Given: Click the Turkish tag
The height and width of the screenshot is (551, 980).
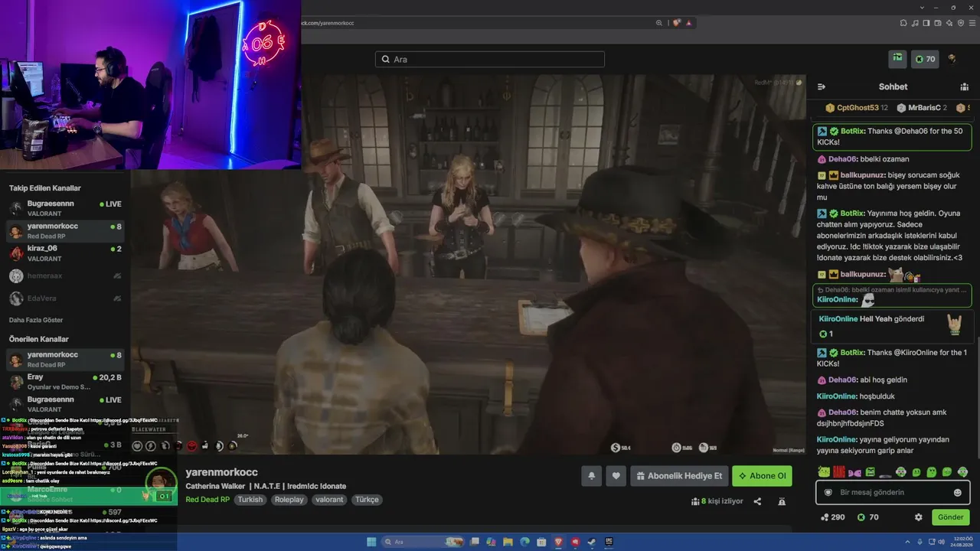Looking at the screenshot, I should pos(250,500).
